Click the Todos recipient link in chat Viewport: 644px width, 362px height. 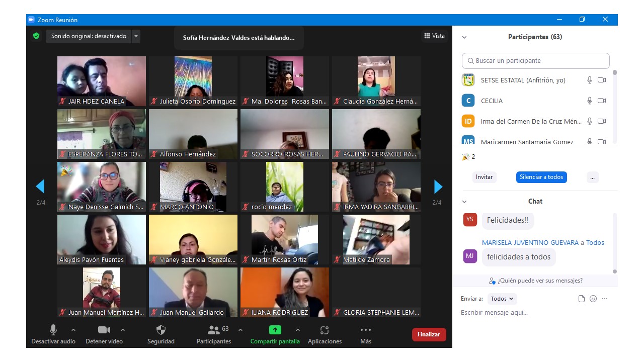pyautogui.click(x=595, y=242)
